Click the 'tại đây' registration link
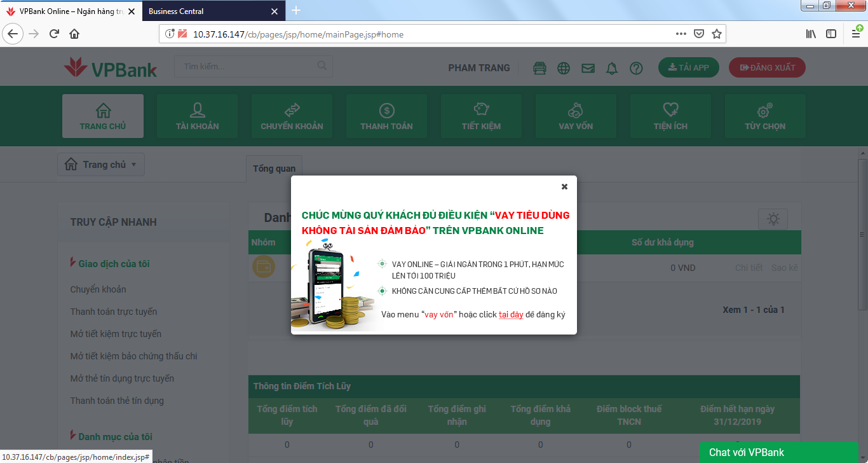 point(511,314)
